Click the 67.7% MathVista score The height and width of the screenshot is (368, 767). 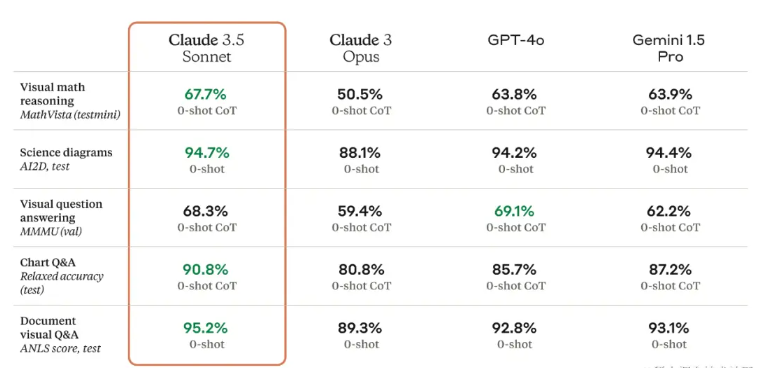coord(205,94)
